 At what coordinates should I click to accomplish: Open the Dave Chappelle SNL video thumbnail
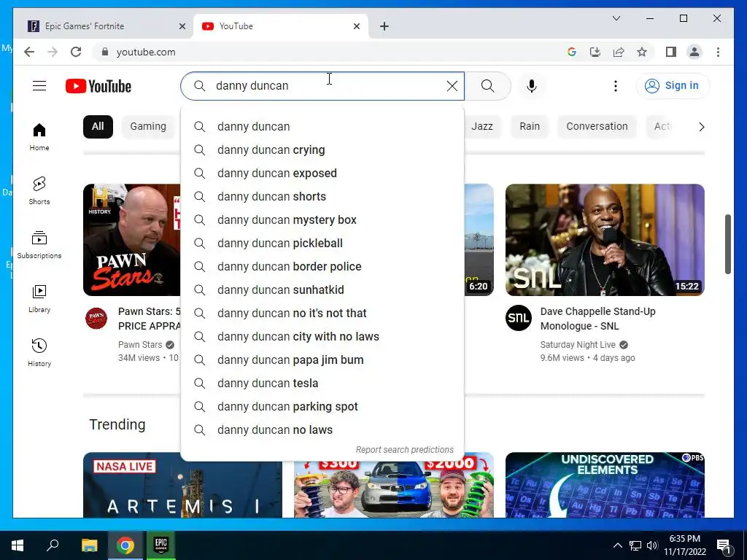tap(605, 240)
